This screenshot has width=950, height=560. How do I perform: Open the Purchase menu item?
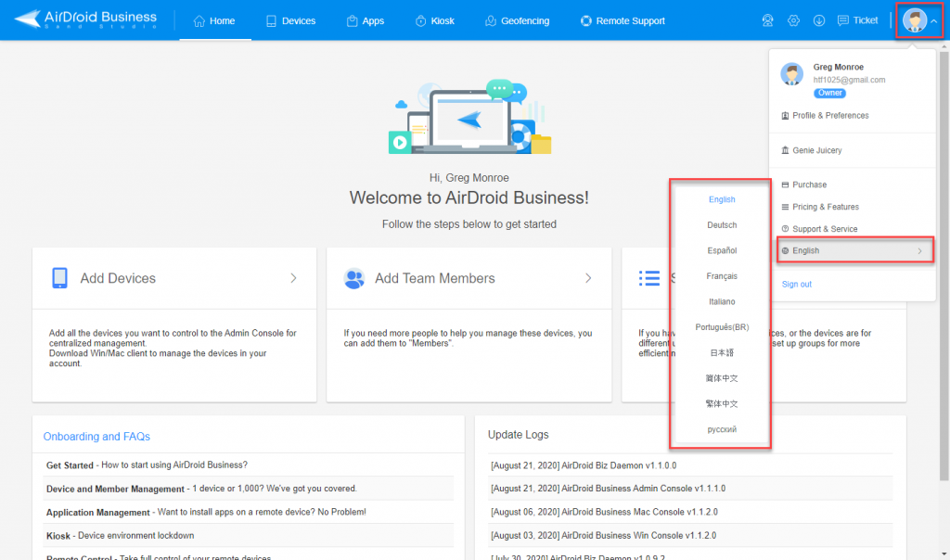(804, 185)
